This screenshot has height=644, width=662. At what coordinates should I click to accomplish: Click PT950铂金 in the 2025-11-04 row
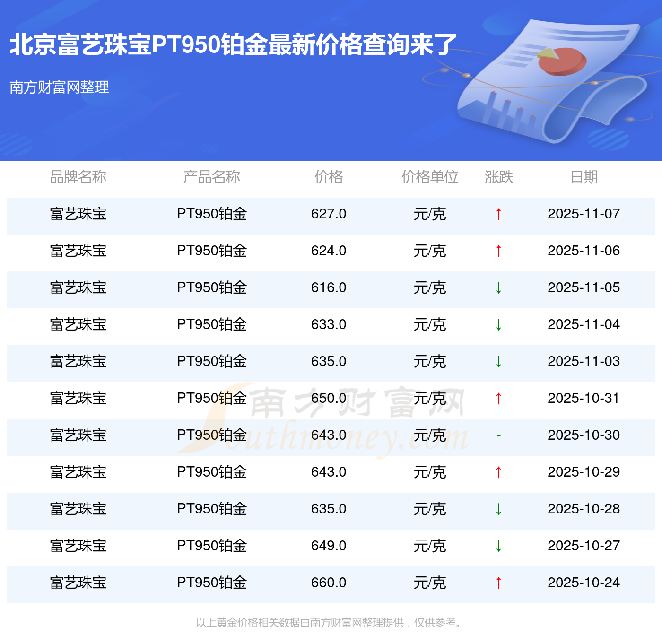(x=212, y=325)
